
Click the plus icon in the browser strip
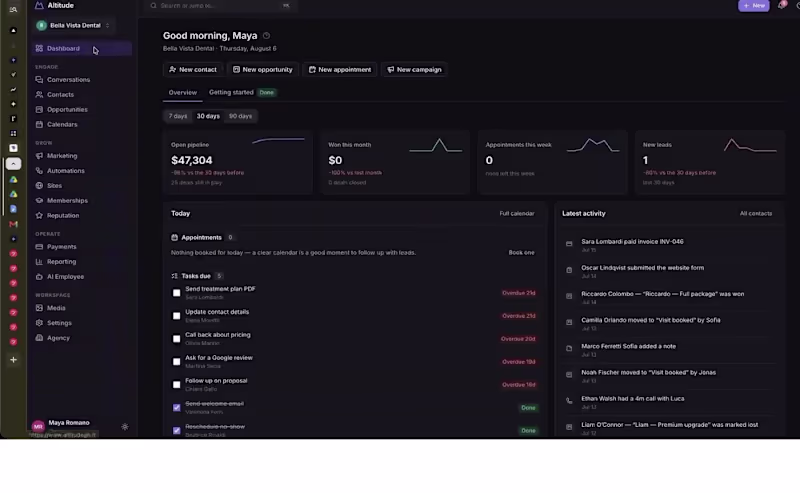(13, 360)
